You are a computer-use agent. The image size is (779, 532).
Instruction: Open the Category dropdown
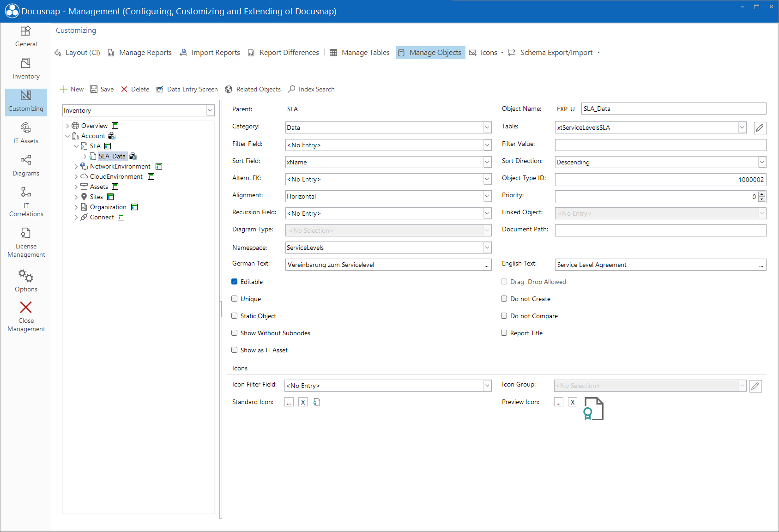pyautogui.click(x=487, y=127)
